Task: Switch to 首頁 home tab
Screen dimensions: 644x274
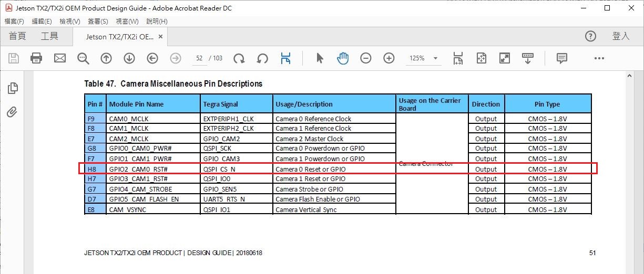Action: click(17, 36)
